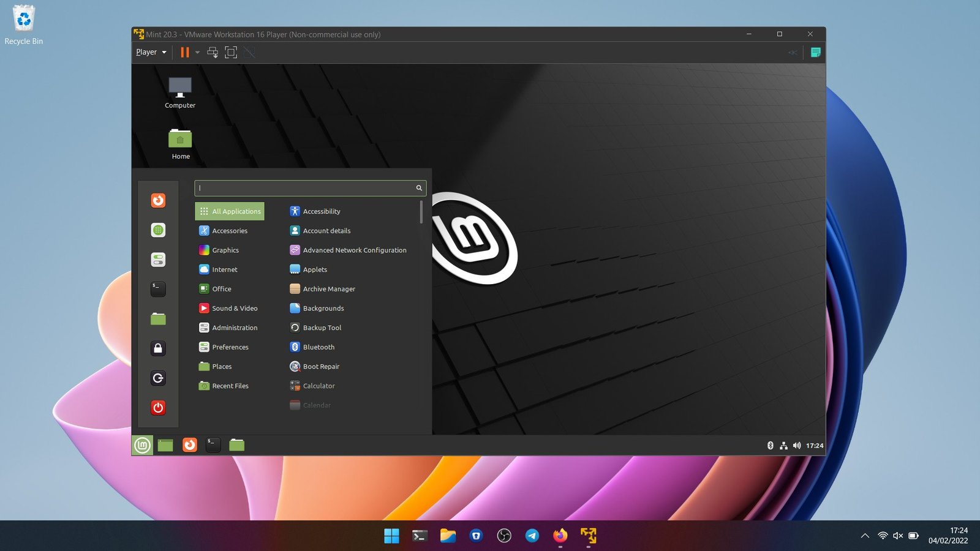
Task: Open Terminal from the Mint panel launcher
Action: click(213, 445)
